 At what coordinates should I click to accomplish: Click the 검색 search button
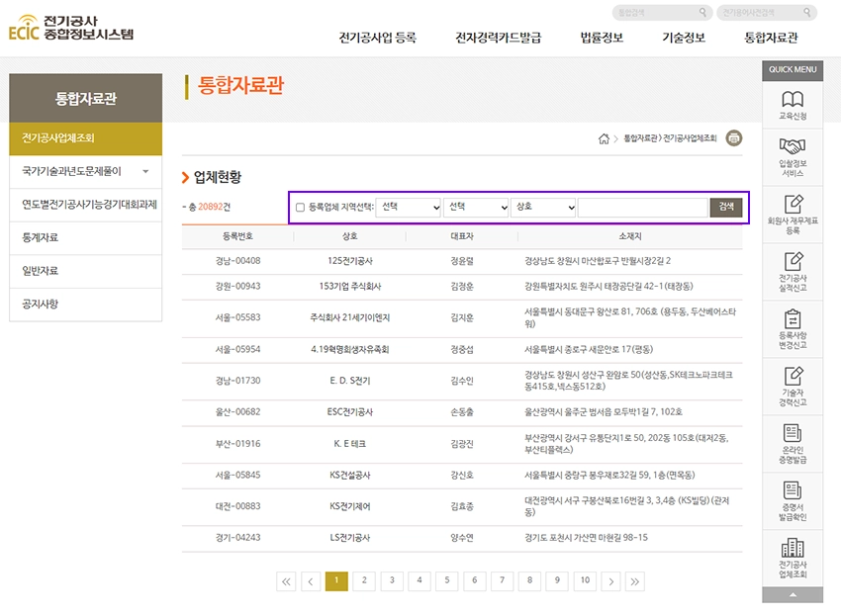point(726,208)
